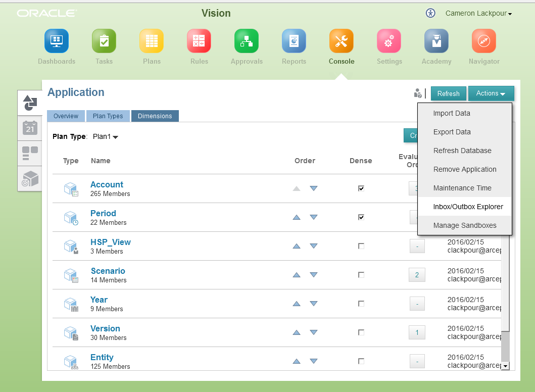Screen dimensions: 535x392
Task: Click the Refresh button
Action: pyautogui.click(x=448, y=93)
